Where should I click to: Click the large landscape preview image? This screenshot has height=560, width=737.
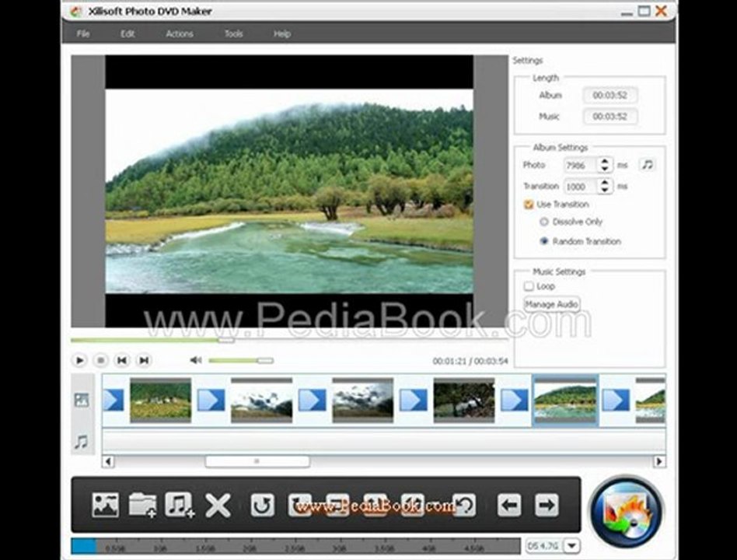pyautogui.click(x=289, y=191)
